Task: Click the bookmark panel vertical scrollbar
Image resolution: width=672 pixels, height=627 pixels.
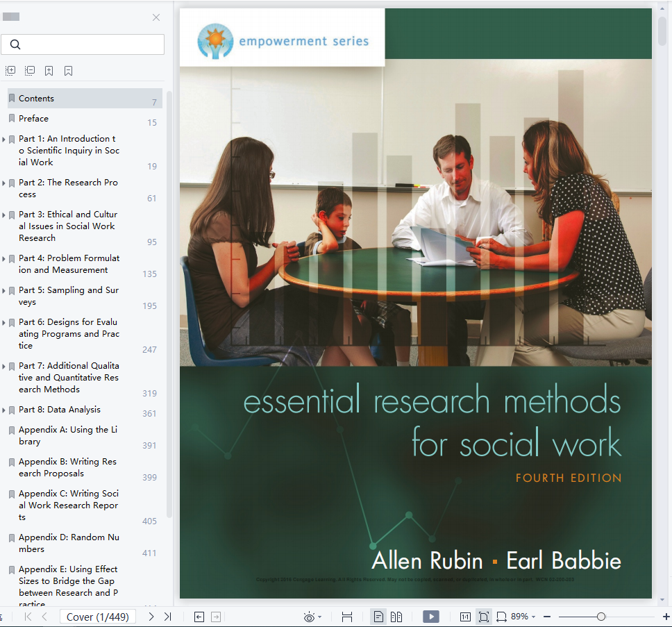Action: 169,304
